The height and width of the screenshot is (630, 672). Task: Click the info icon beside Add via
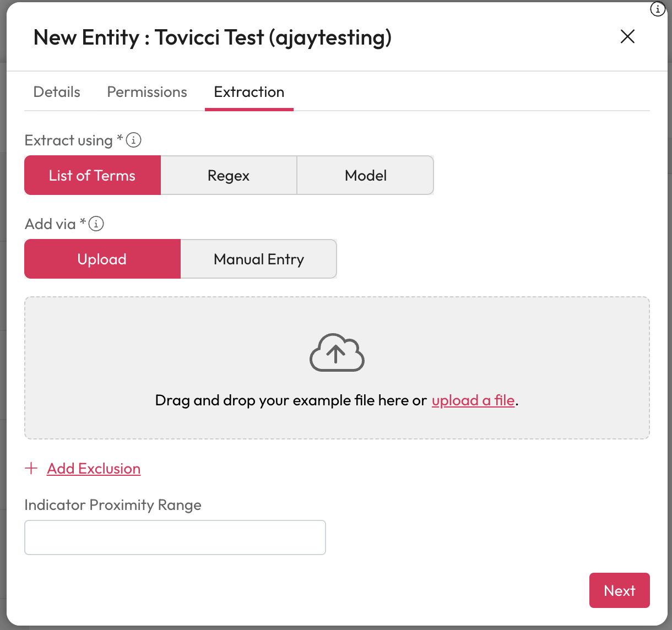tap(96, 224)
